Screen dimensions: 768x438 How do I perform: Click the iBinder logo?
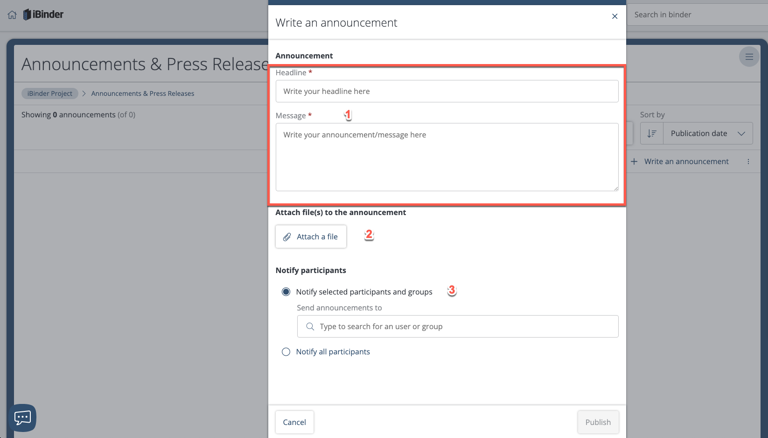(x=43, y=15)
